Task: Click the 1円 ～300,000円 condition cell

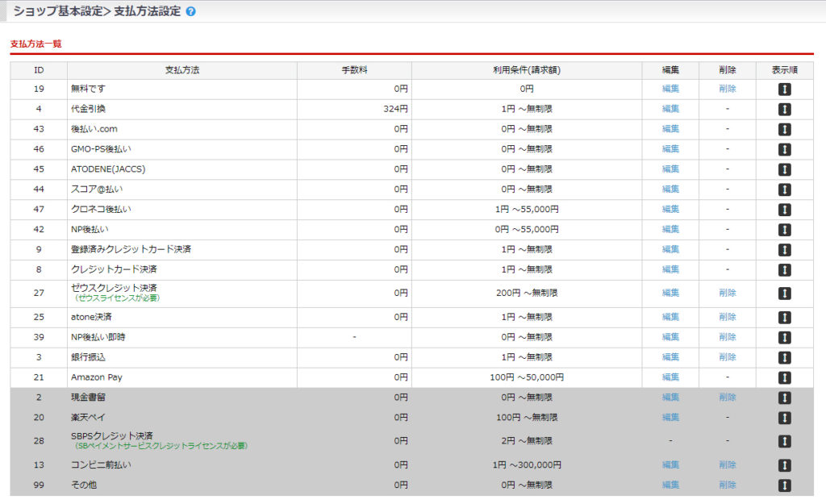Action: pos(527,465)
